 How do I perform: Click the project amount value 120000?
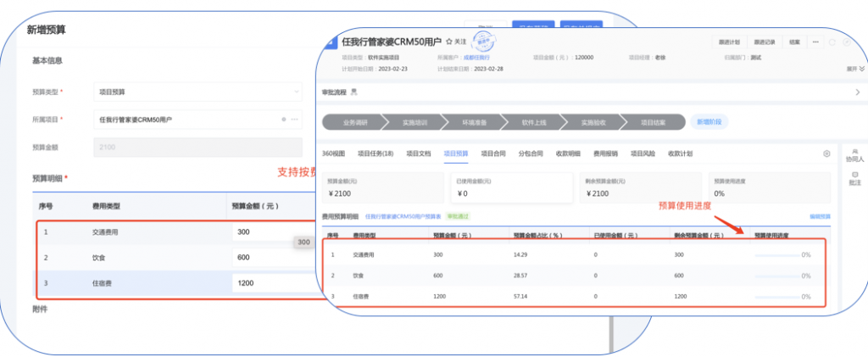(x=585, y=57)
